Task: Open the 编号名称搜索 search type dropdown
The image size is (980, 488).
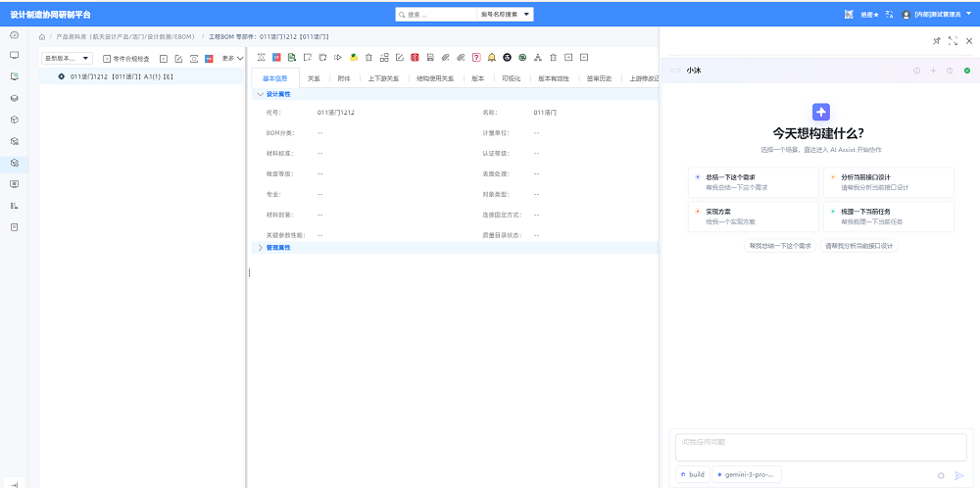Action: point(505,15)
